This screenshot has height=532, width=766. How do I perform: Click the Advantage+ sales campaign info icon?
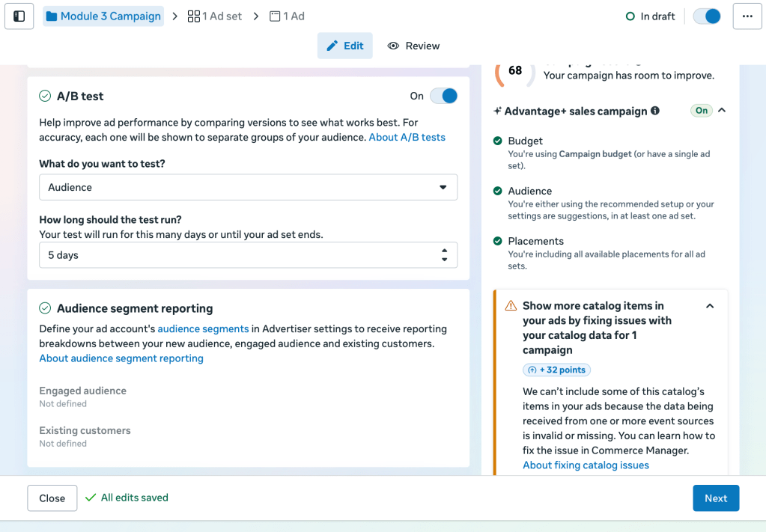click(655, 111)
